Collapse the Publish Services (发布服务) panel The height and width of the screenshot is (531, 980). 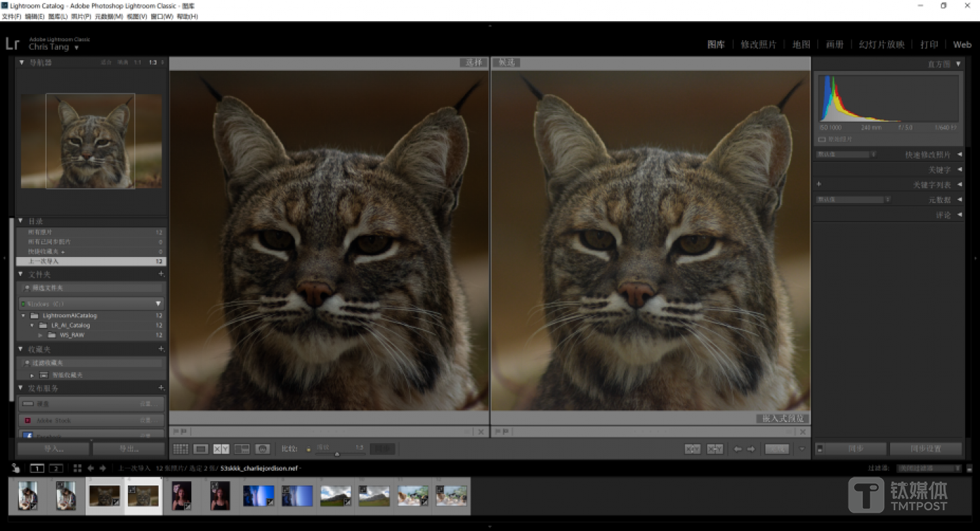tap(22, 388)
